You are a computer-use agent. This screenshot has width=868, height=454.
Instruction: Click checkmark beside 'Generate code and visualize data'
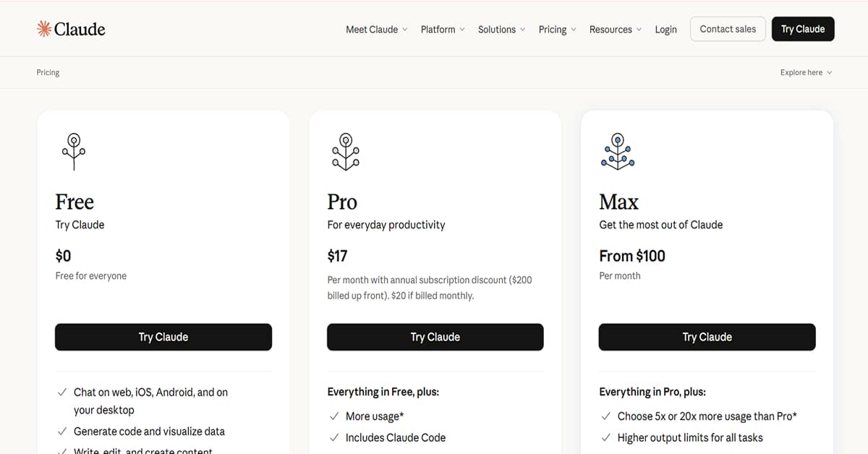pyautogui.click(x=62, y=432)
